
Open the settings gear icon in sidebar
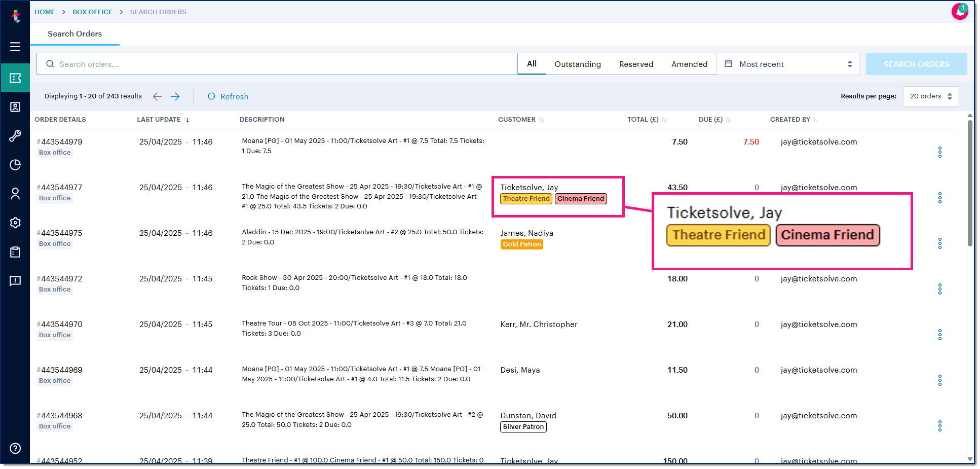(x=15, y=223)
